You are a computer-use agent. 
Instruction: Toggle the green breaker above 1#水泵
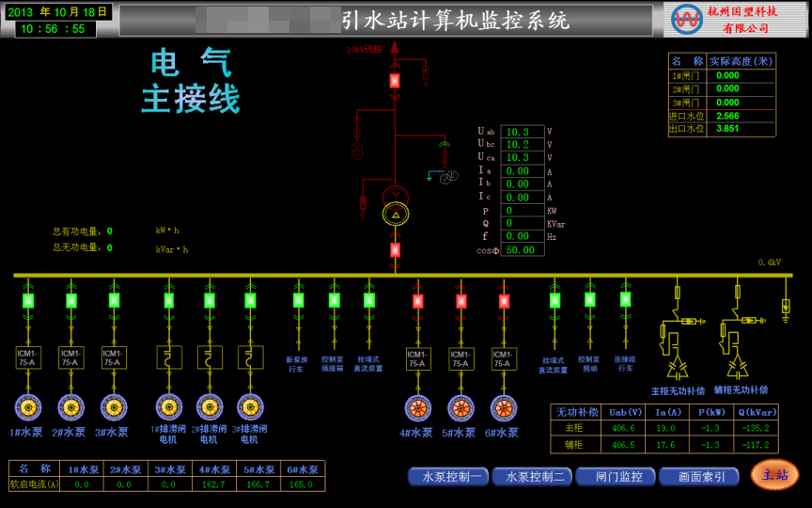tap(28, 301)
